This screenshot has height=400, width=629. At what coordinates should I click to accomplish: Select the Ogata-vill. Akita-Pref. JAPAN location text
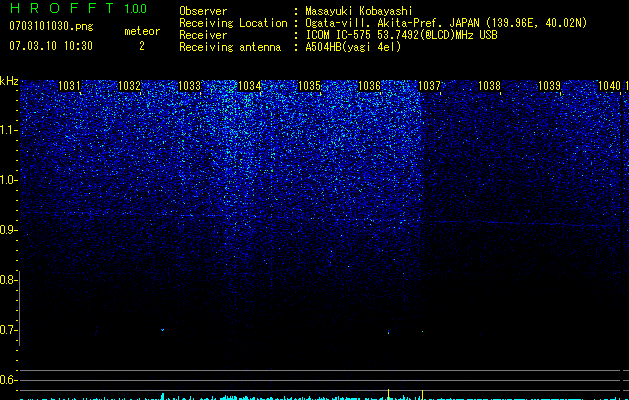[x=446, y=23]
